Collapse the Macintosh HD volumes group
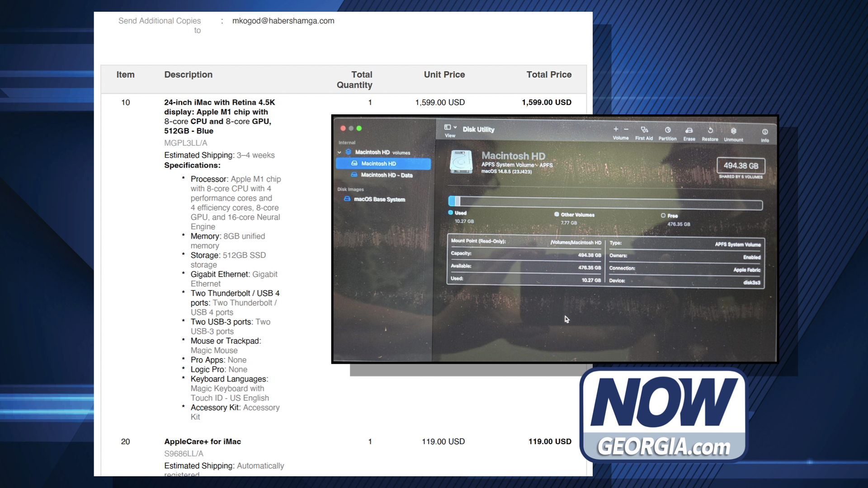Screen dimensions: 868x488 coord(340,152)
